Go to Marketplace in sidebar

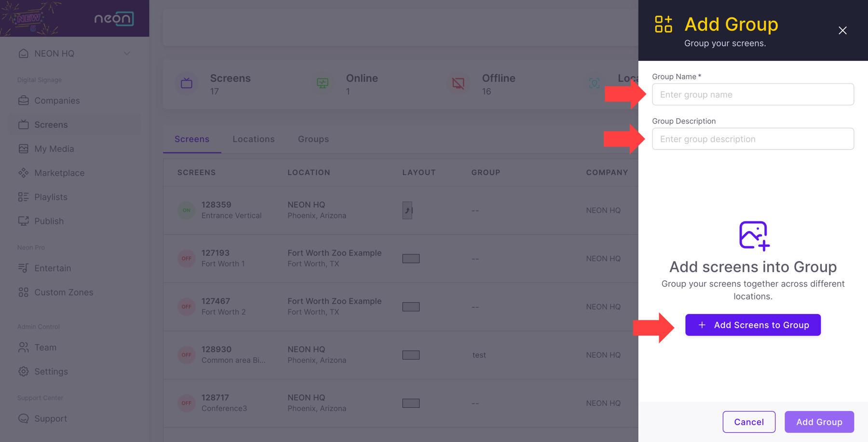[x=59, y=173]
